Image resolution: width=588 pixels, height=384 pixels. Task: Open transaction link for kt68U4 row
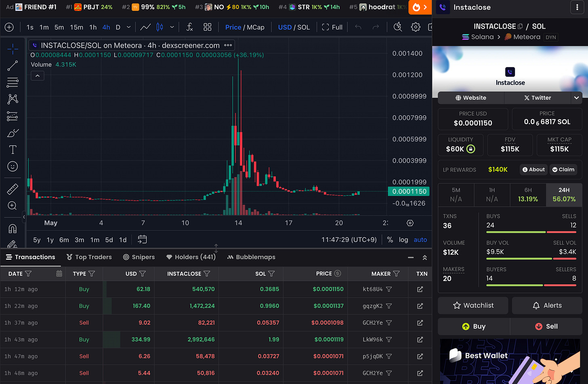point(420,289)
